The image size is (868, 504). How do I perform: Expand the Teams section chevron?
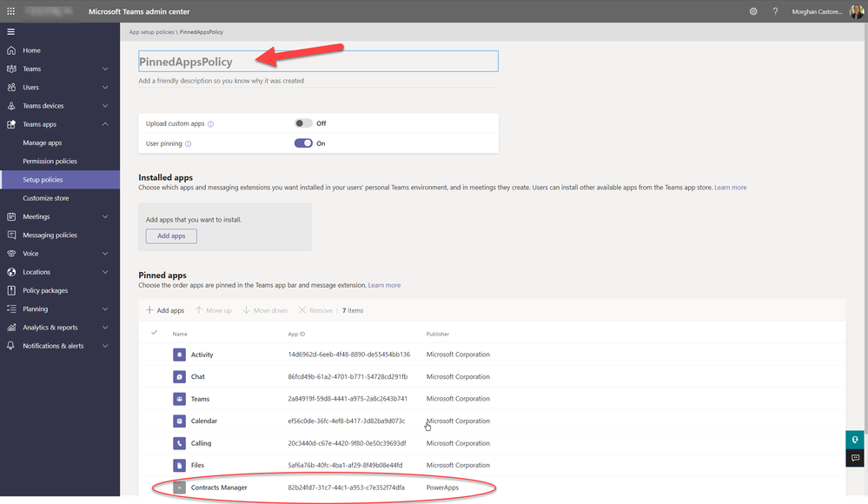click(105, 69)
